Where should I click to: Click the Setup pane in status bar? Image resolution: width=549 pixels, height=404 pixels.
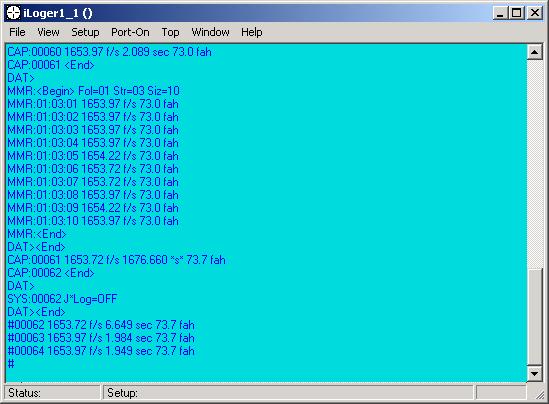point(289,392)
